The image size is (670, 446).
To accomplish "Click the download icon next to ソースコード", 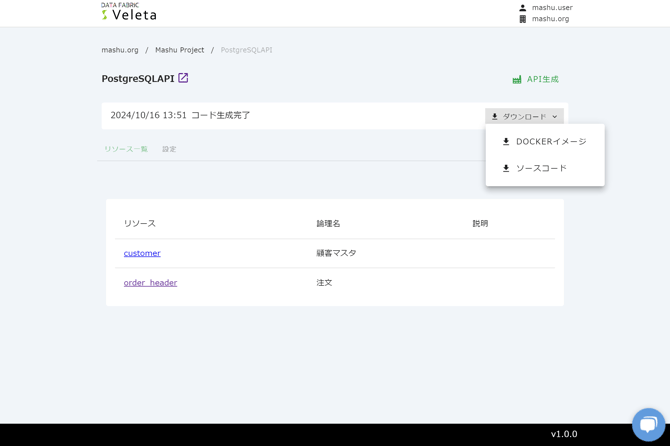I will (x=506, y=169).
